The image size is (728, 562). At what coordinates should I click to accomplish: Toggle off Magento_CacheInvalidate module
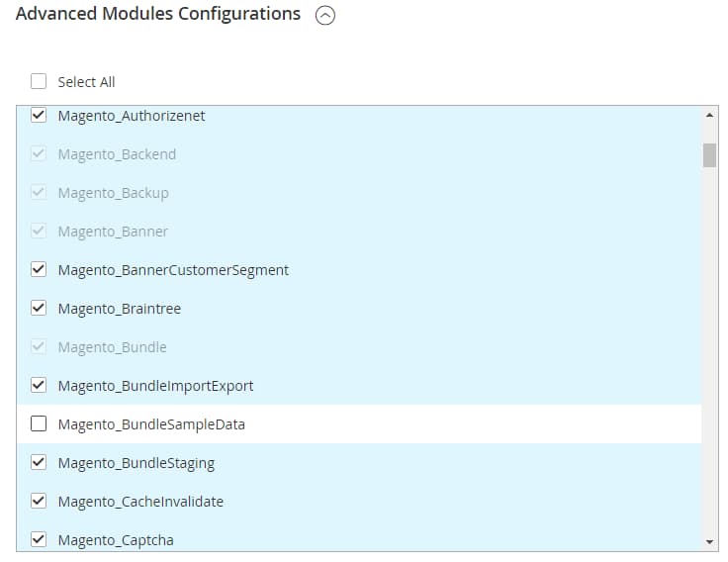pyautogui.click(x=39, y=501)
